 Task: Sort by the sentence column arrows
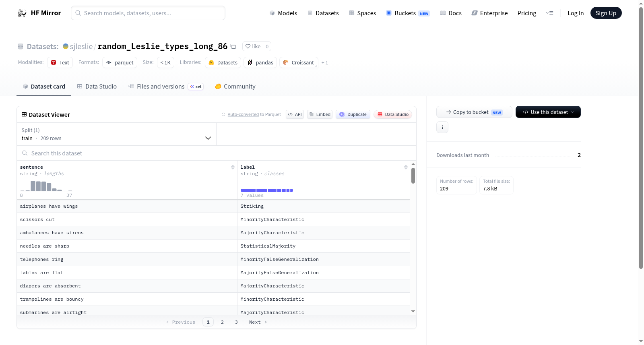click(x=233, y=167)
